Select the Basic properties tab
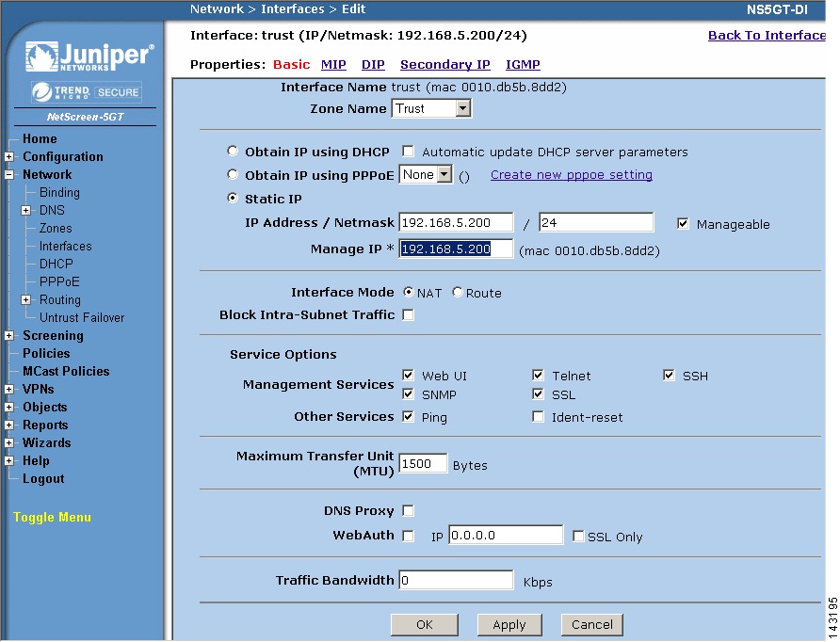 coord(291,65)
